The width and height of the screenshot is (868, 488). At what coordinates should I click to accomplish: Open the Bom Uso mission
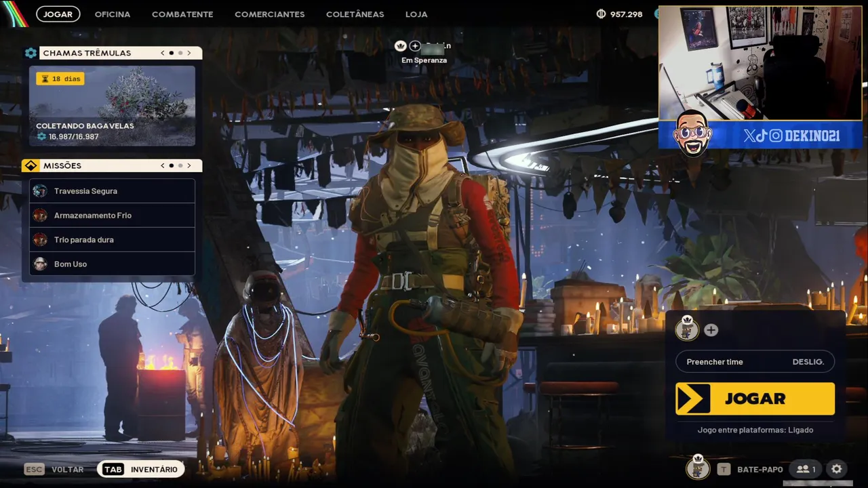(112, 264)
